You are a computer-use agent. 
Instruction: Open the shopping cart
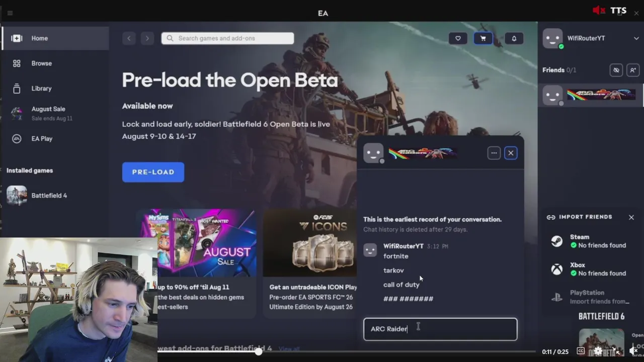pos(483,38)
